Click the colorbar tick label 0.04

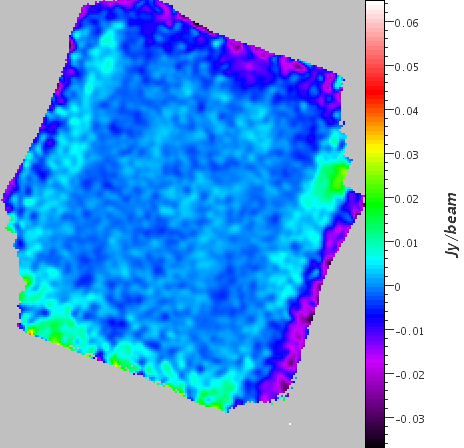[406, 111]
